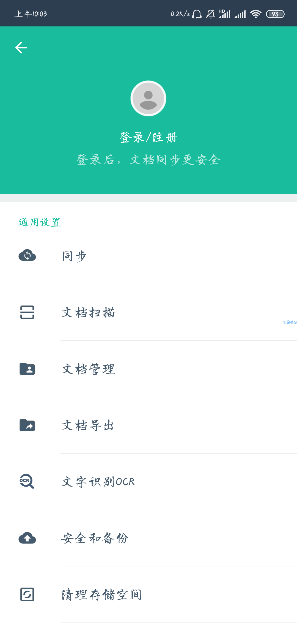Open 文档扫描 settings
297x644 pixels.
pos(148,312)
